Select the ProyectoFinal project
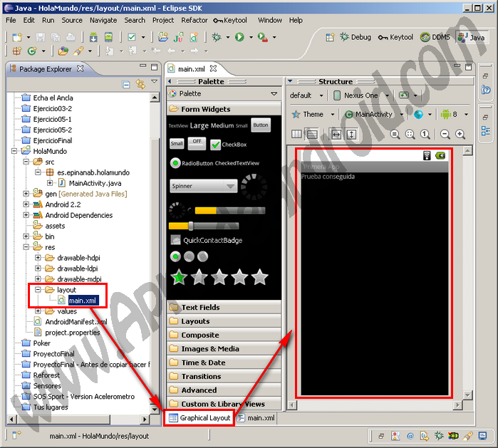 pyautogui.click(x=53, y=354)
